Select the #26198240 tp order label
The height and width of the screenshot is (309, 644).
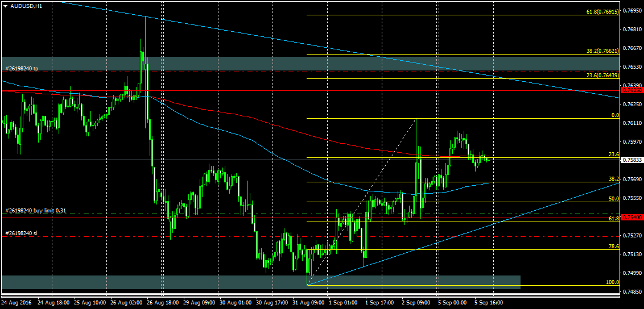coord(22,68)
